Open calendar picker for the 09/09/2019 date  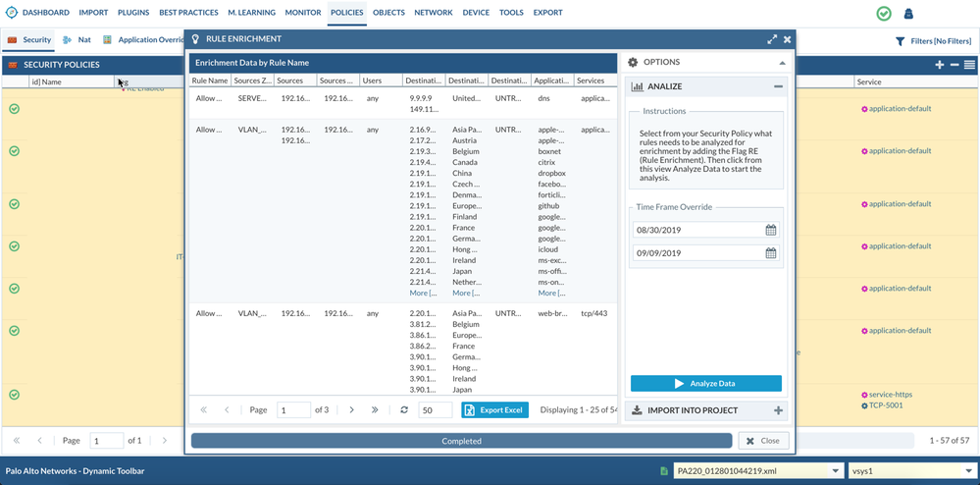coord(771,253)
